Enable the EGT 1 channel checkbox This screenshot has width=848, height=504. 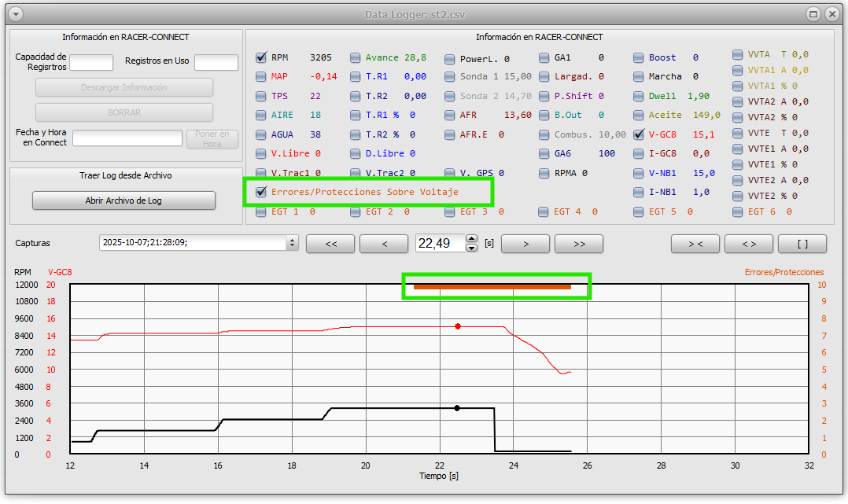point(260,212)
